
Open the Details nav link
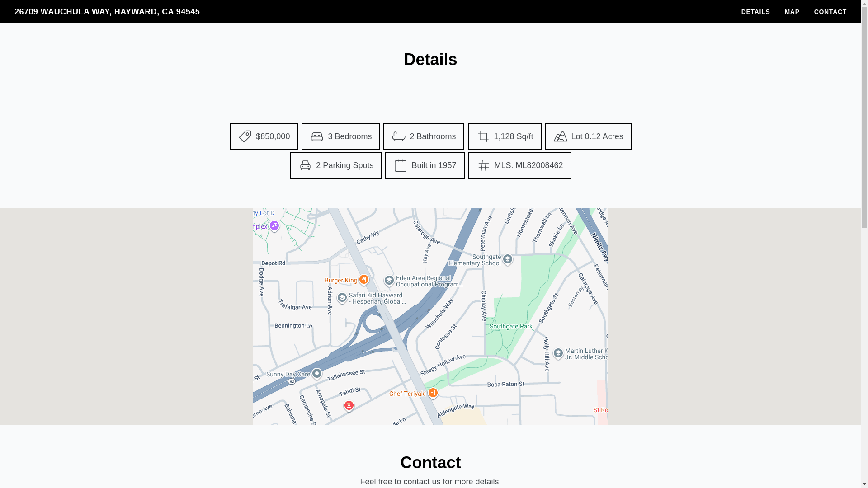[755, 12]
